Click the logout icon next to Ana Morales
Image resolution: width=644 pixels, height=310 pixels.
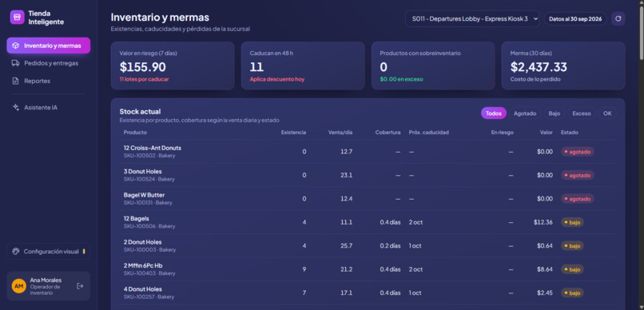click(80, 286)
